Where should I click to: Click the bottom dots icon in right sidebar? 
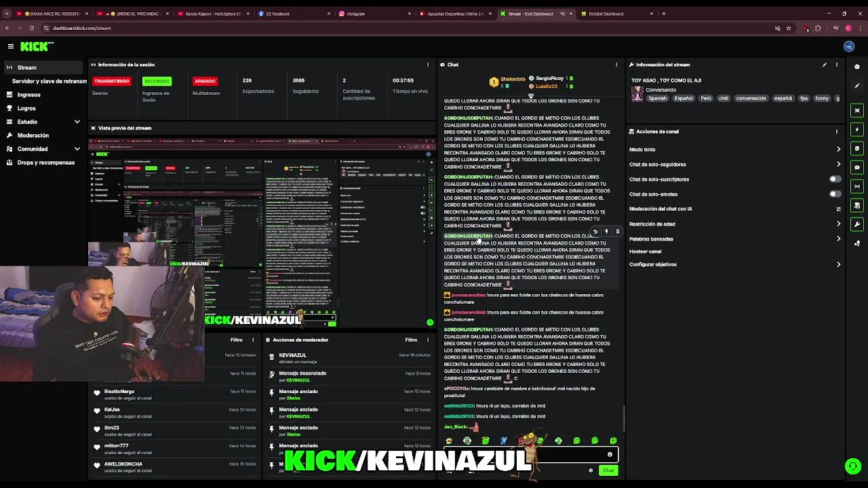tap(857, 243)
